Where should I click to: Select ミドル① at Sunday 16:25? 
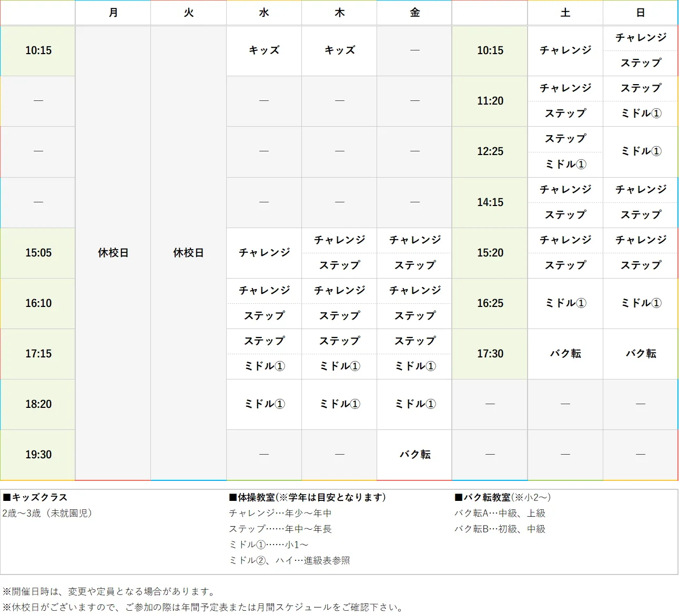tap(640, 303)
